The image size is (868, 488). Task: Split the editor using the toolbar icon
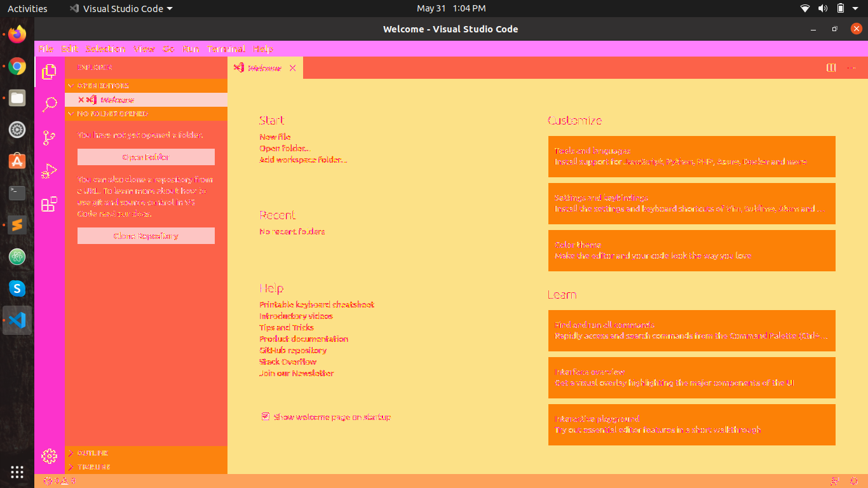(831, 67)
